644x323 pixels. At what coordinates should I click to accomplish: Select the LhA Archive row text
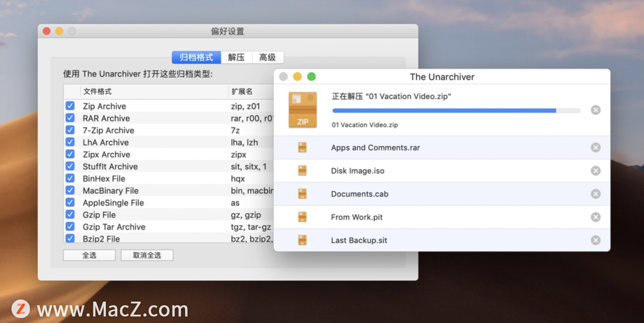[x=106, y=142]
